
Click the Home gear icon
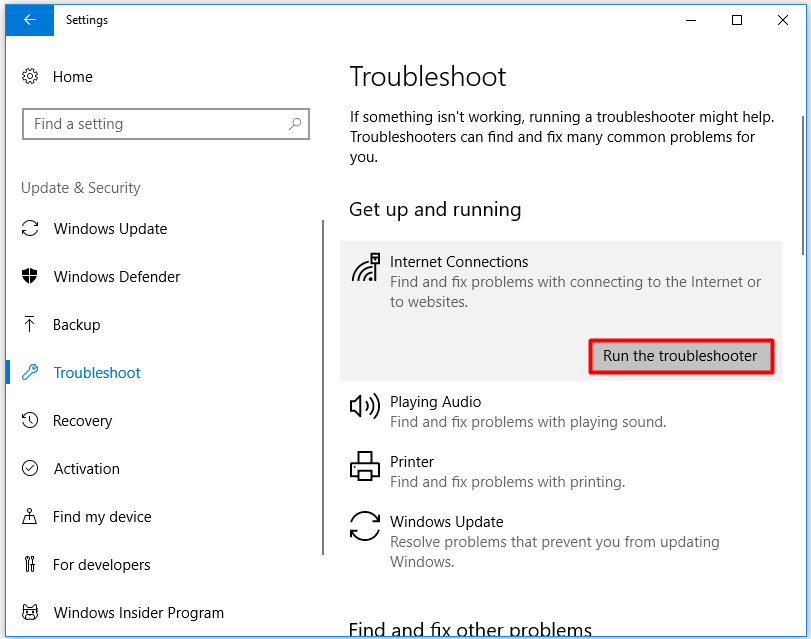(30, 77)
